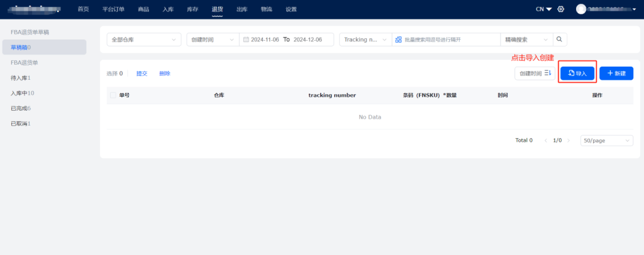Viewport: 644px width, 255px height.
Task: Open the Tracking number field type dropdown
Action: coord(365,40)
